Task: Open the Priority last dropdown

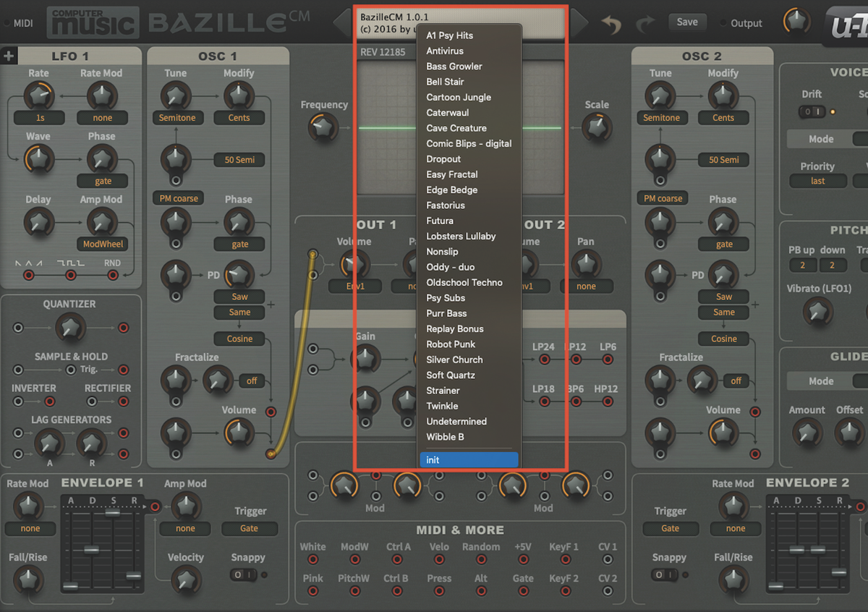Action: (817, 181)
